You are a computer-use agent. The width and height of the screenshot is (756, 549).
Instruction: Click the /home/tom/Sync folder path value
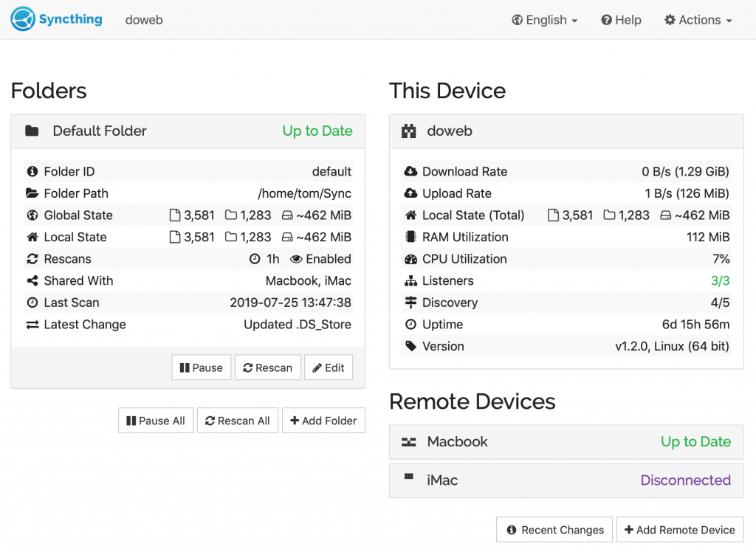pos(304,194)
